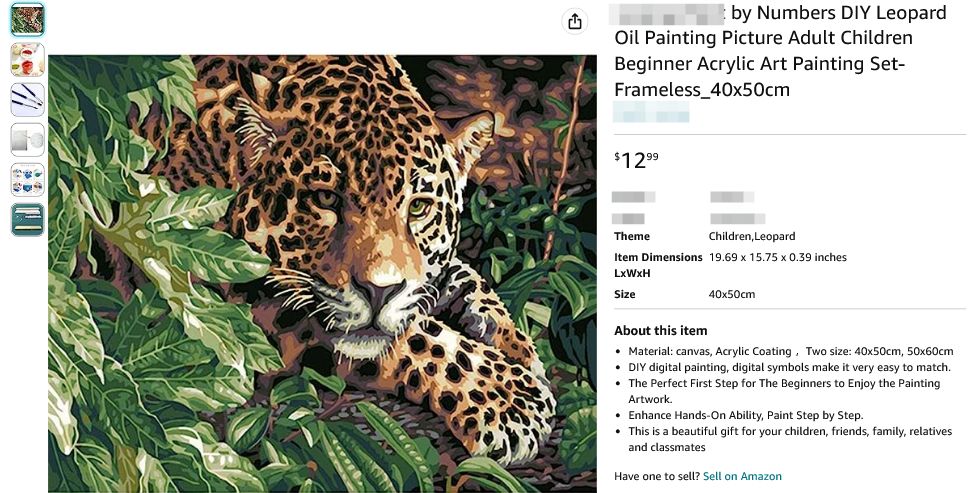Click the Sell on Amazon link

[x=742, y=476]
